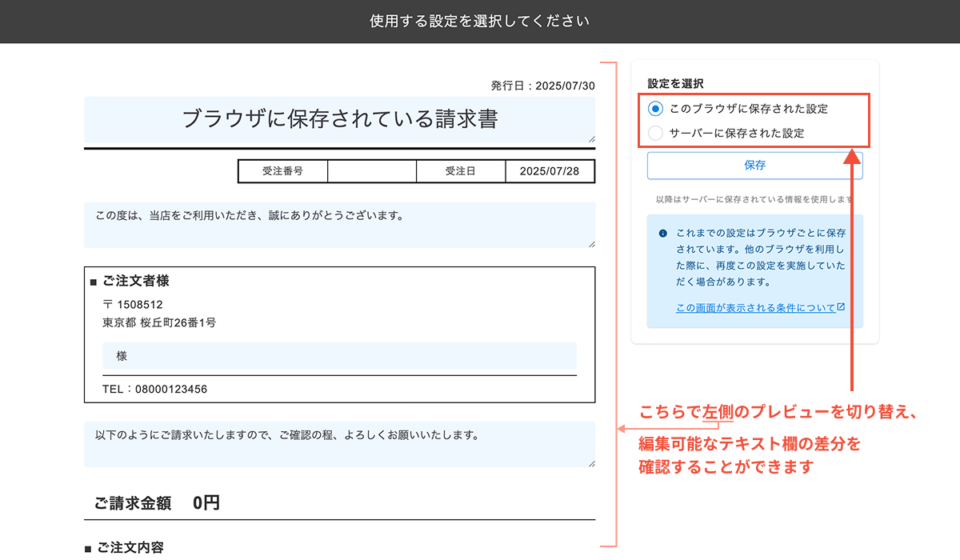The height and width of the screenshot is (560, 960).
Task: Click the 受注番号 input field
Action: point(372,171)
